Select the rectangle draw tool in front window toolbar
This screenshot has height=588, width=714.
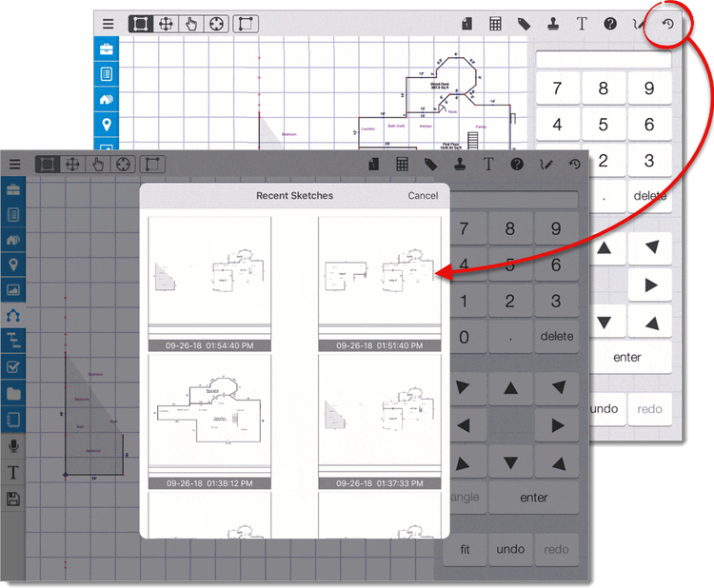pyautogui.click(x=152, y=165)
